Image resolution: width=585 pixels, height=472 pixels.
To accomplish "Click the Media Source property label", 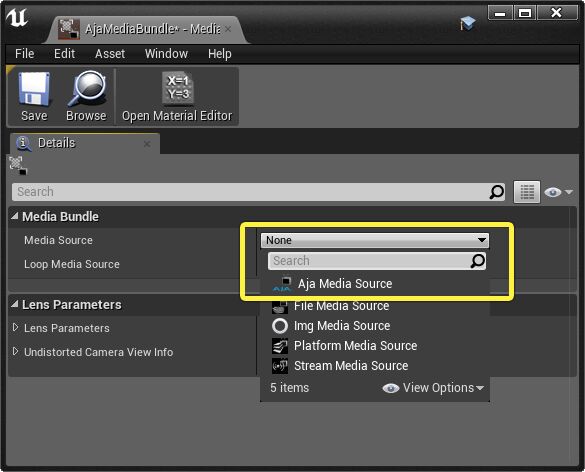I will tap(58, 240).
